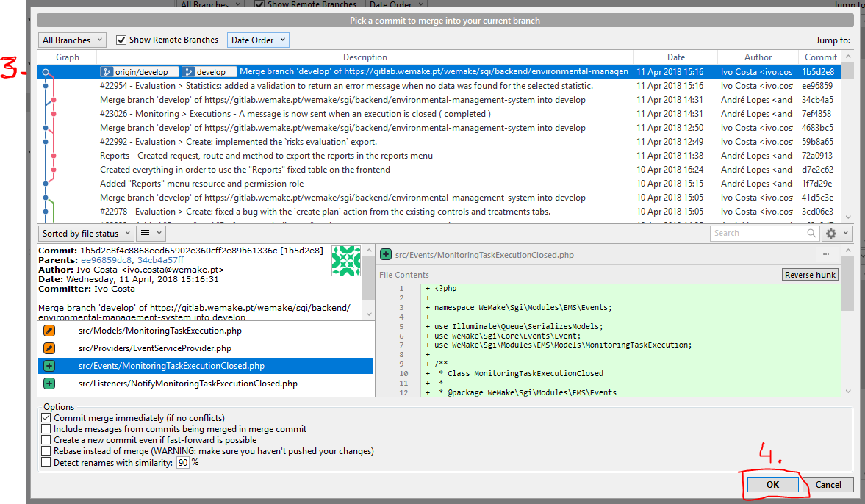Uncheck Show Remote Branches
Image resolution: width=865 pixels, height=504 pixels.
tap(121, 40)
